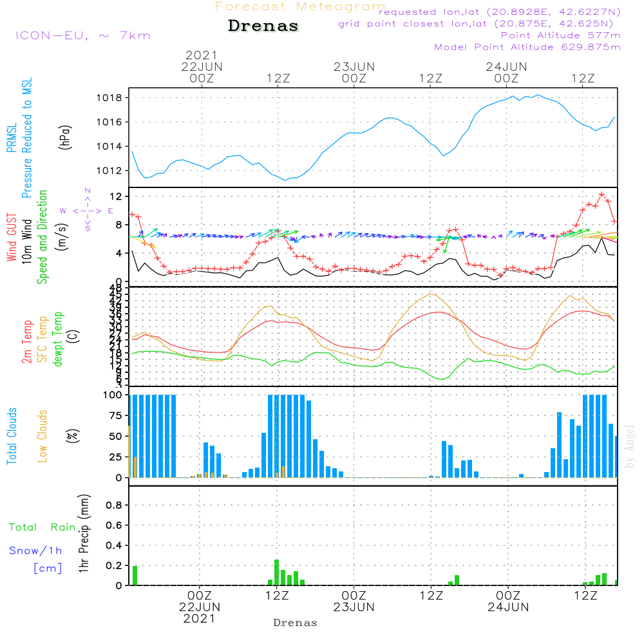The height and width of the screenshot is (644, 644).
Task: Click the "10m Wind" legend label
Action: click(x=26, y=241)
